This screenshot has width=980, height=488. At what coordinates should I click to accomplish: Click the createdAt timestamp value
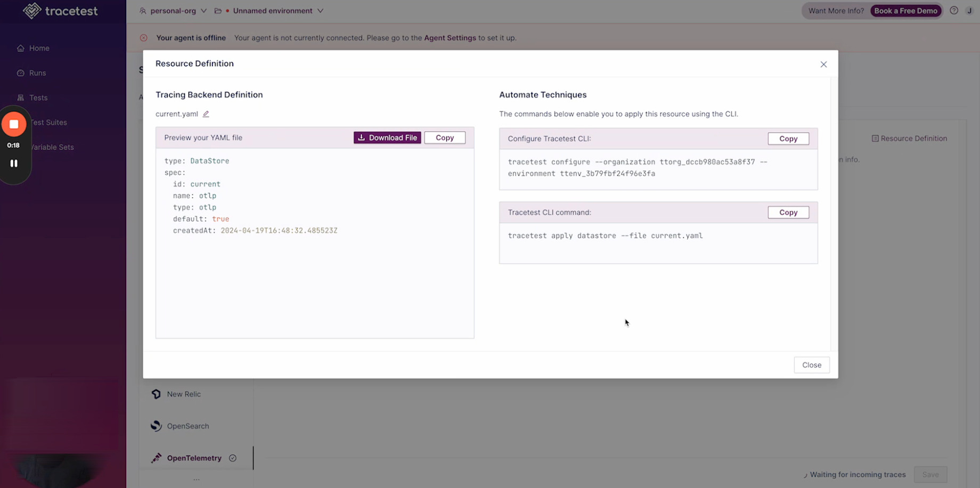point(279,231)
